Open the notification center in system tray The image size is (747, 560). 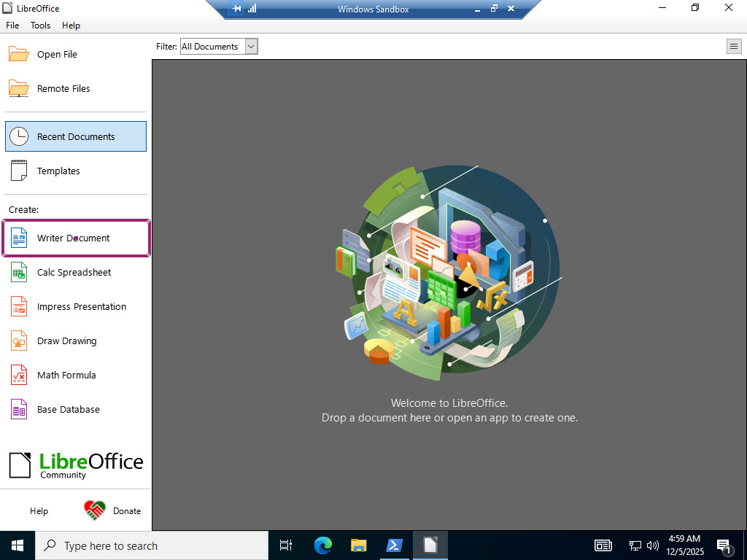(x=724, y=545)
